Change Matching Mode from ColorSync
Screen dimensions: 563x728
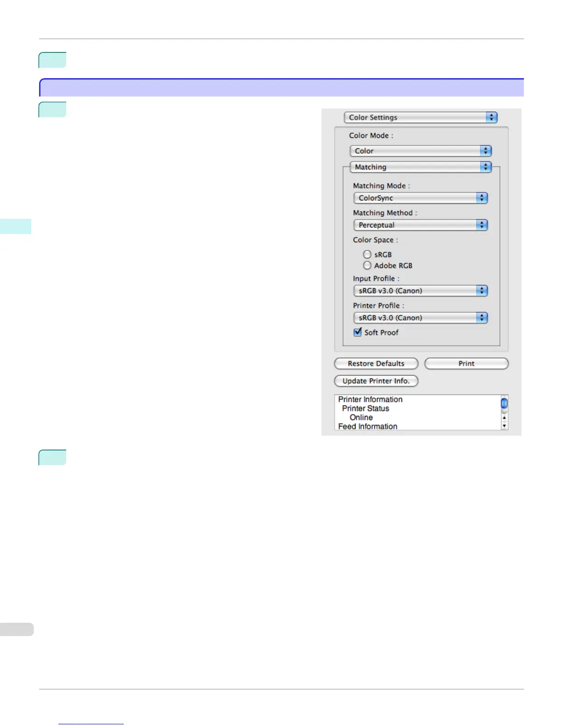[420, 198]
